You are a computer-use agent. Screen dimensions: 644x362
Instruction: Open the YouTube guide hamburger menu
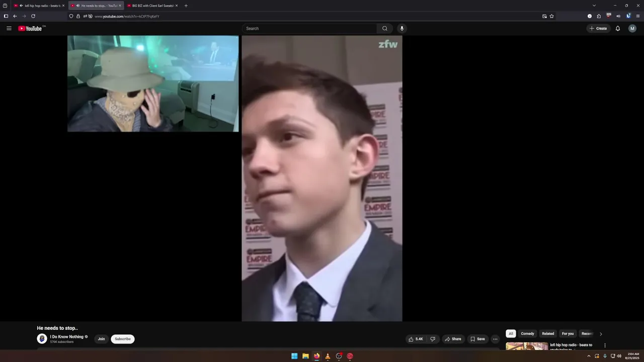(9, 29)
